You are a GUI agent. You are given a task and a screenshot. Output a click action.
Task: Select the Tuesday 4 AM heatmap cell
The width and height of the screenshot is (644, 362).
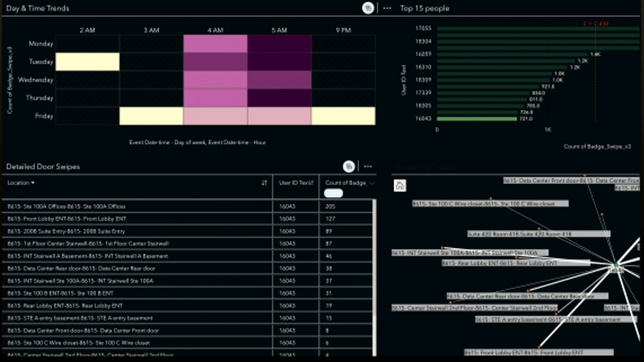pyautogui.click(x=216, y=62)
